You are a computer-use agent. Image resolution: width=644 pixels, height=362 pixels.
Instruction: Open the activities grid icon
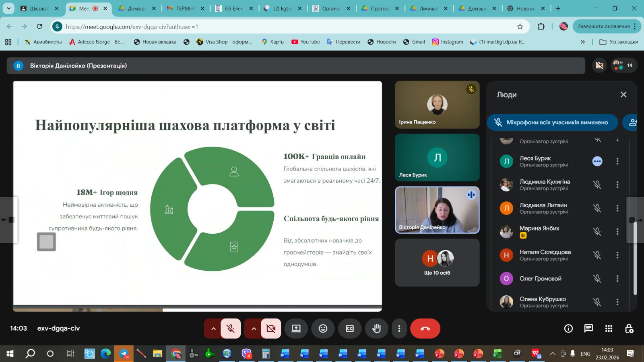pos(609,329)
